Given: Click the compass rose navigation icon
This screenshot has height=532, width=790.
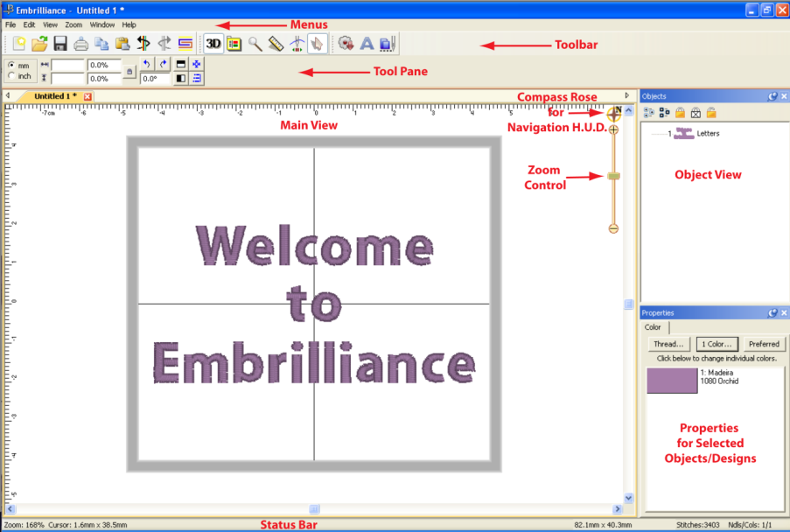Looking at the screenshot, I should click(614, 113).
